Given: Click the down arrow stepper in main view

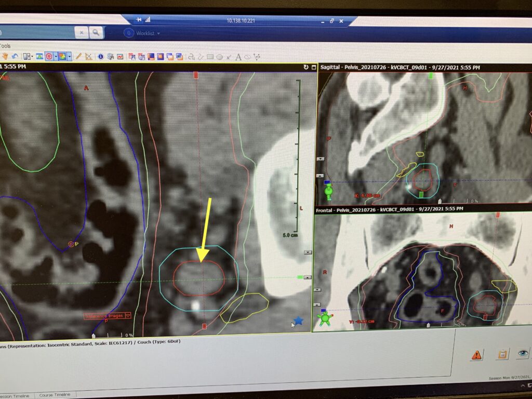Looking at the screenshot, I should (308, 252).
